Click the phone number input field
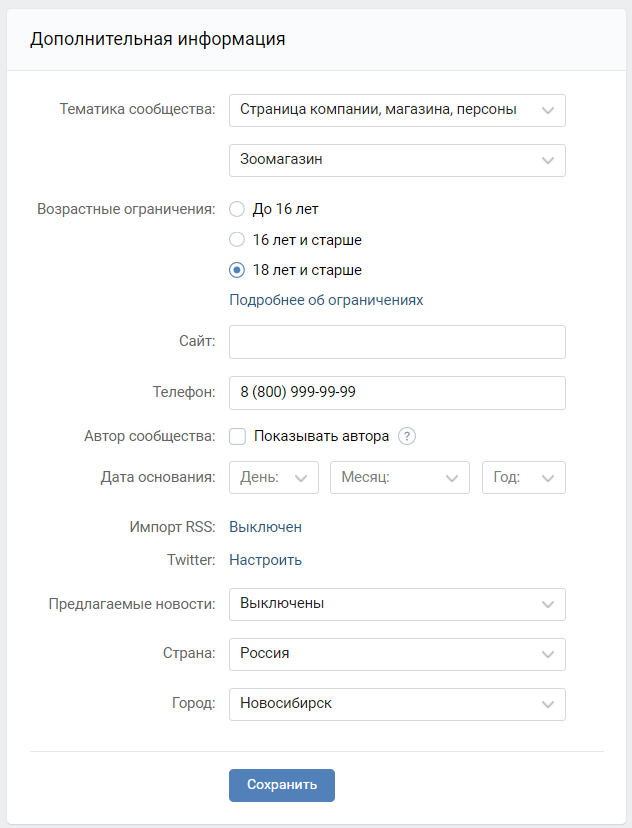The width and height of the screenshot is (632, 828). coord(397,393)
